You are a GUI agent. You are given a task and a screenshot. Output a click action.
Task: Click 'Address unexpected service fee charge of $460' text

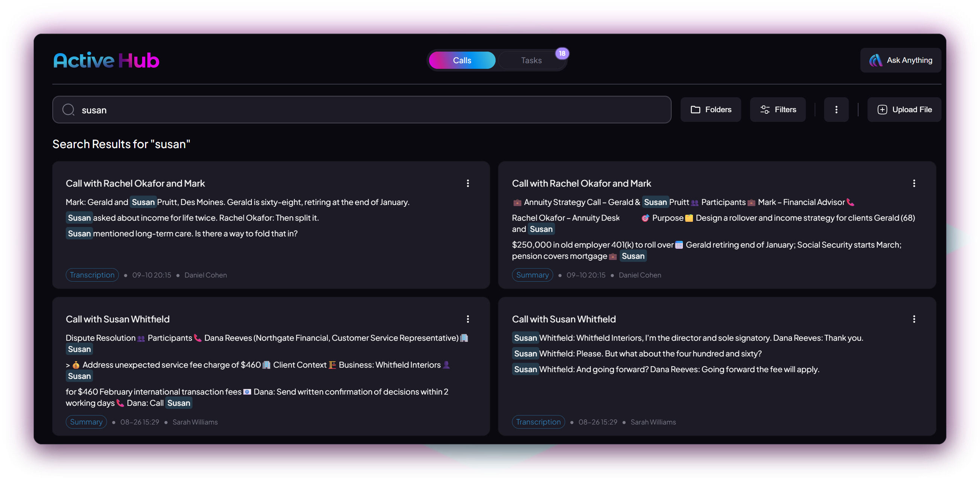tap(172, 365)
